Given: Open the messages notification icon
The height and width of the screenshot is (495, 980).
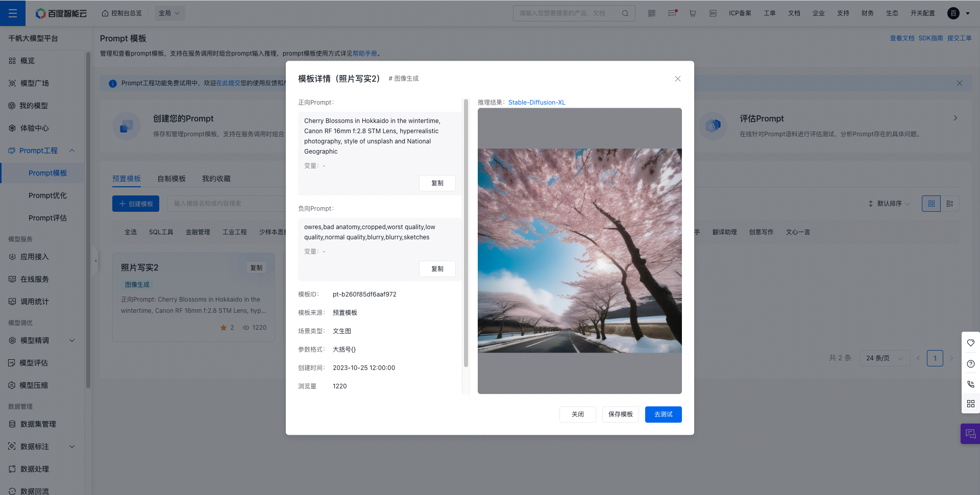Looking at the screenshot, I should (x=672, y=13).
